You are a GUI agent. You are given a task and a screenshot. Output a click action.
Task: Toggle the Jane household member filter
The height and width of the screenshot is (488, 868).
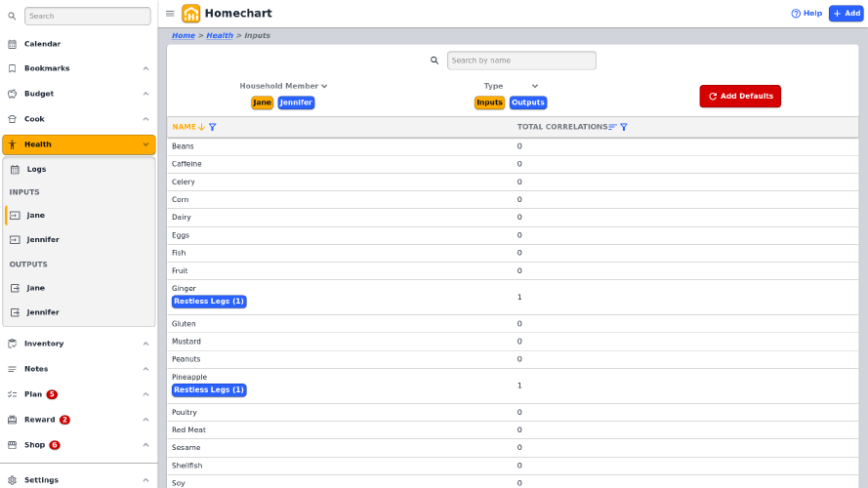point(262,102)
